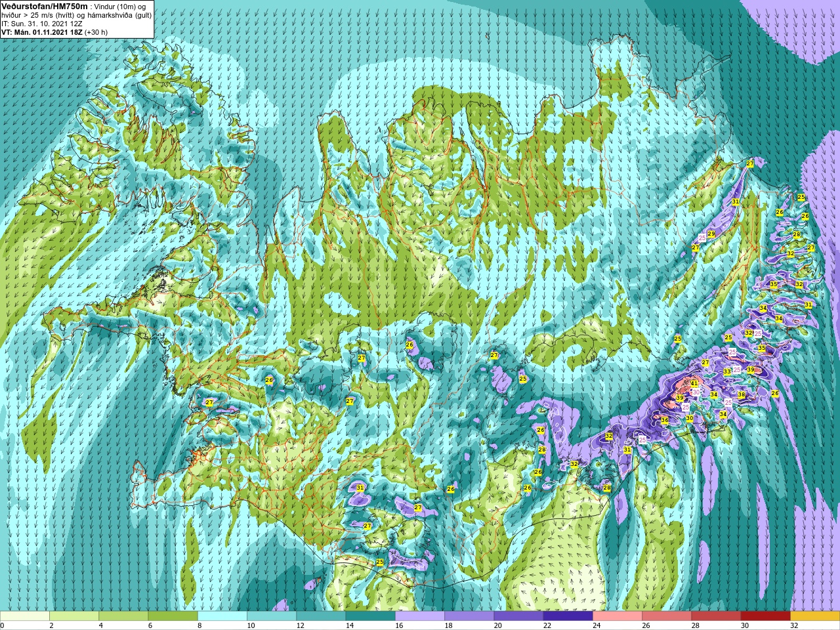Viewport: 840px width, 630px height.
Task: Click the VT: Mán. 01.11.2021 18Z text
Action: pyautogui.click(x=41, y=31)
